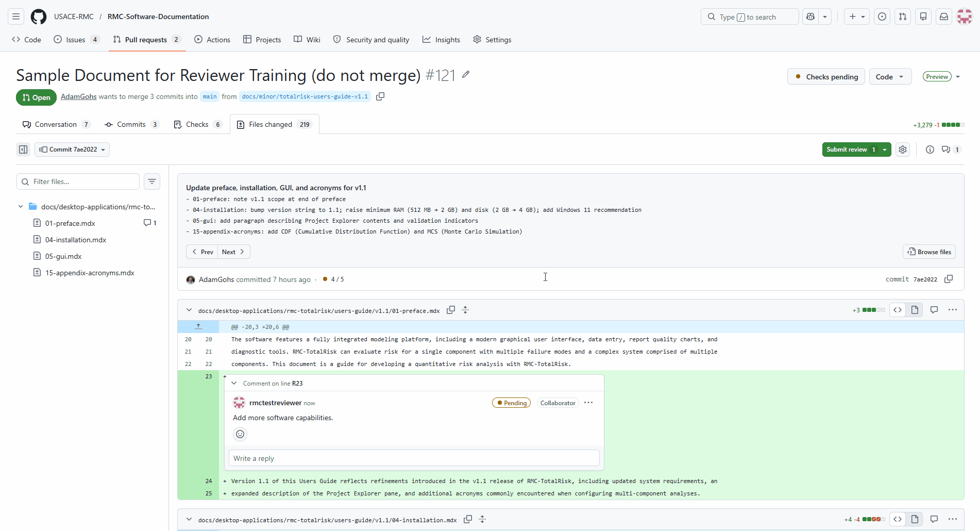Open the repositories icon in header
The width and height of the screenshot is (980, 531).
(x=923, y=16)
